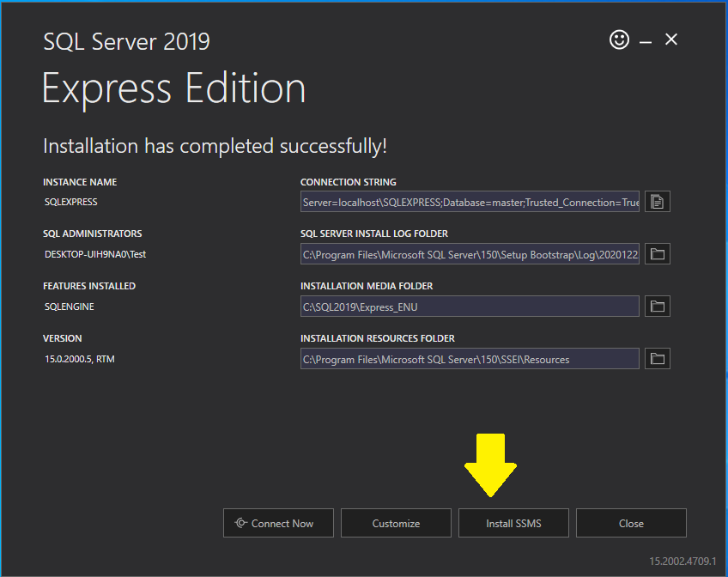
Task: Click the 15.0.2000.5, RTM version value
Action: tap(79, 359)
